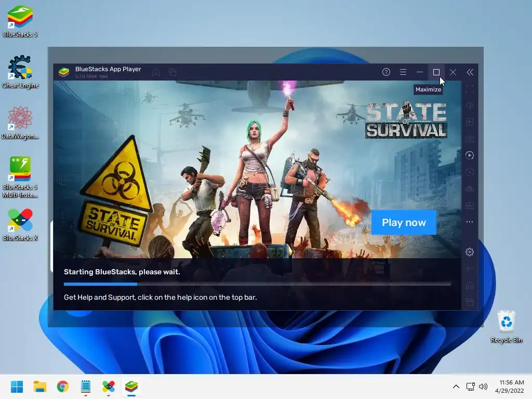Image resolution: width=532 pixels, height=399 pixels.
Task: Open BlueStacks settings gear in sidebar
Action: pyautogui.click(x=470, y=252)
